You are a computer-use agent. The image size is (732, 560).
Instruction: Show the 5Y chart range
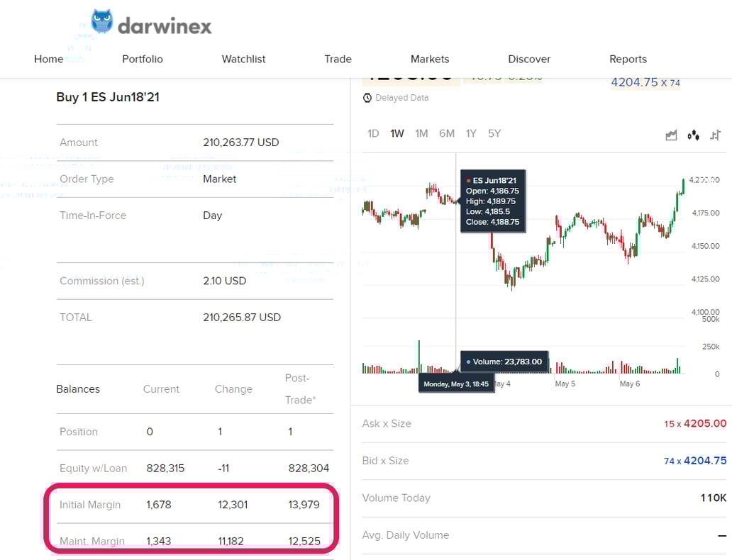(x=494, y=133)
